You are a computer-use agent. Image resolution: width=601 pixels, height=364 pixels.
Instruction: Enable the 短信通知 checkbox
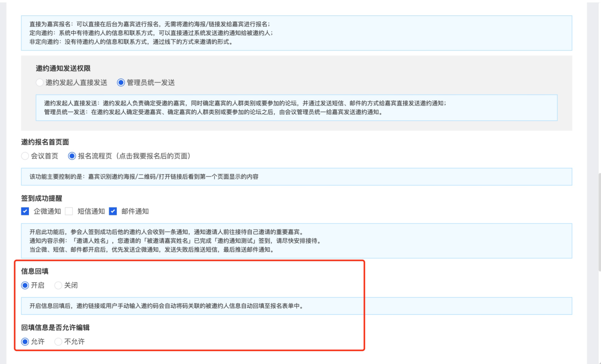69,211
